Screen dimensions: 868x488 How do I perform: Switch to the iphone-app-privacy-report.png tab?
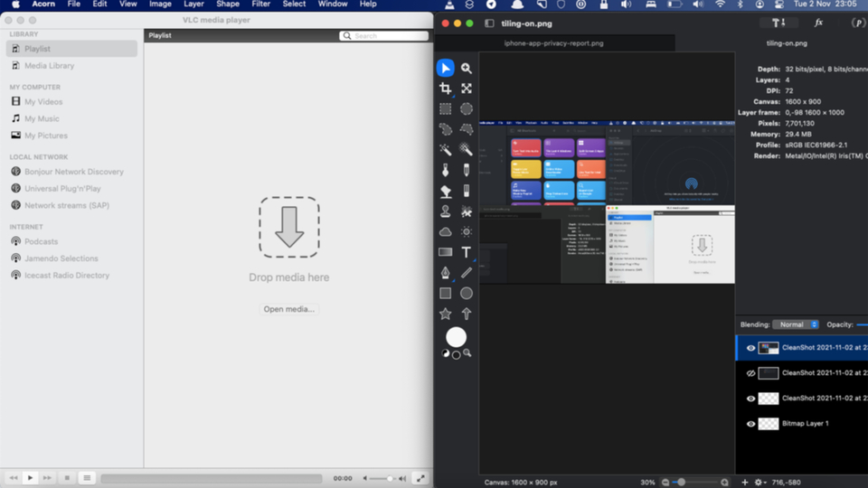coord(553,43)
